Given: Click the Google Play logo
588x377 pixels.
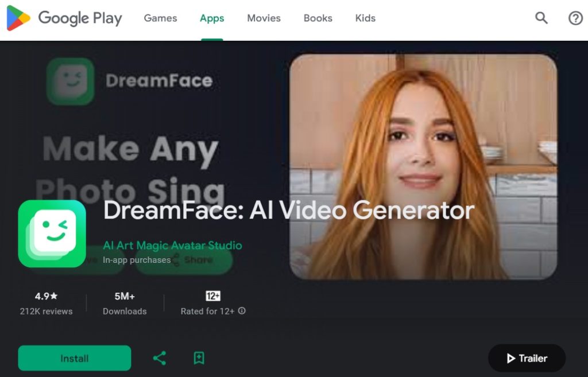Looking at the screenshot, I should coord(64,18).
